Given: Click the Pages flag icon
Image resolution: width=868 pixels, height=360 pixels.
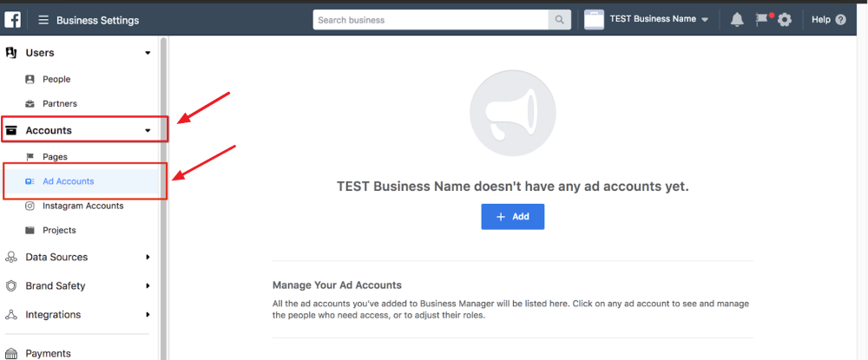Looking at the screenshot, I should click(30, 157).
